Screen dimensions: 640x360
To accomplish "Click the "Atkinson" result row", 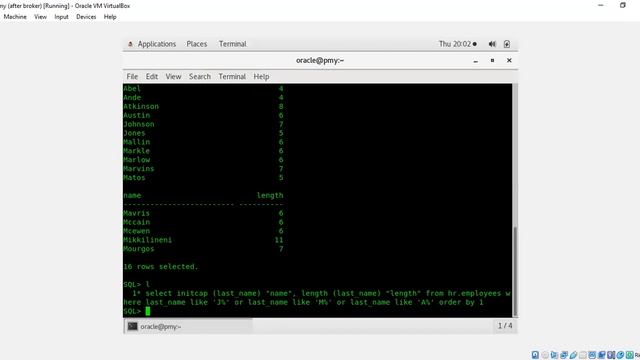I will (203, 107).
